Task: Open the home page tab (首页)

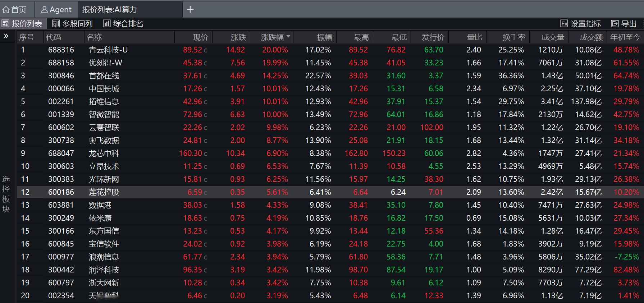Action: (x=15, y=10)
